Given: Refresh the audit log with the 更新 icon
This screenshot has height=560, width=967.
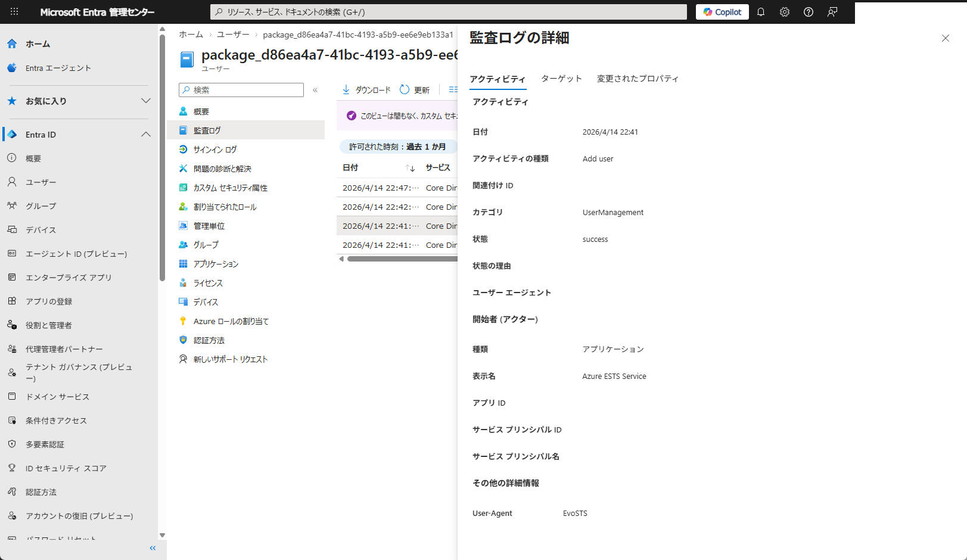Looking at the screenshot, I should tap(414, 89).
